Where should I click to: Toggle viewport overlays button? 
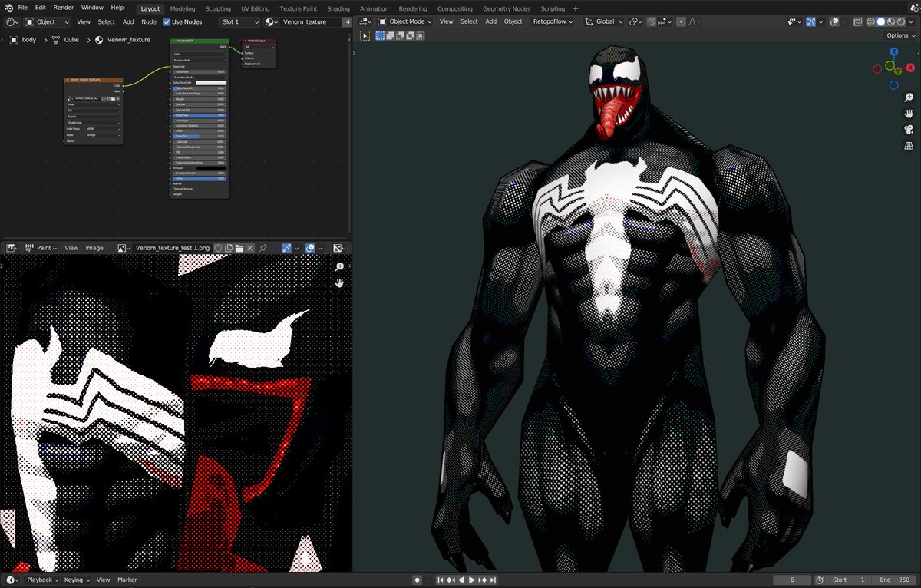point(835,21)
